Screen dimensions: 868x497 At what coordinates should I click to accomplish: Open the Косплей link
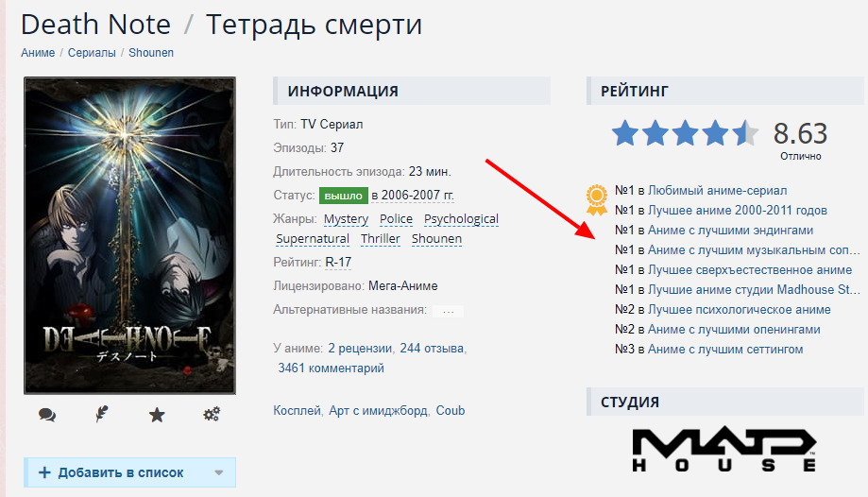(x=297, y=411)
